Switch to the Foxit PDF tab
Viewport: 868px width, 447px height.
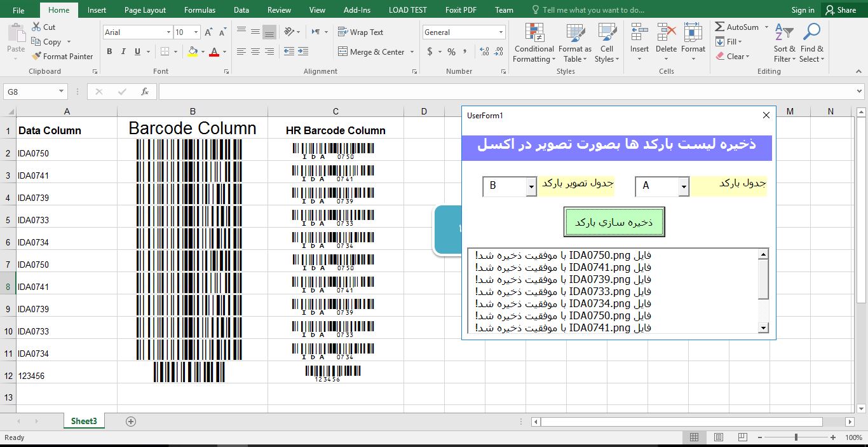(x=462, y=10)
